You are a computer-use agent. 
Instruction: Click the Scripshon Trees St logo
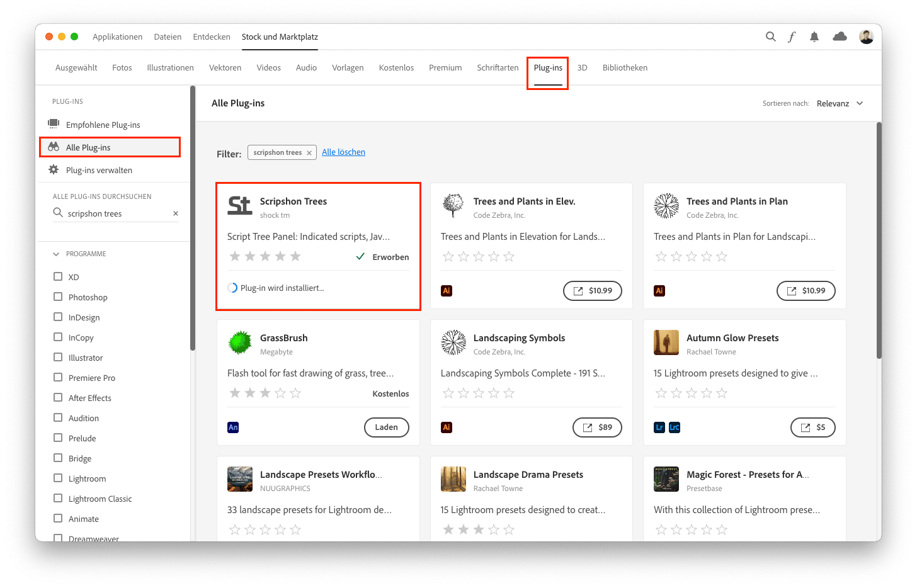pos(240,205)
